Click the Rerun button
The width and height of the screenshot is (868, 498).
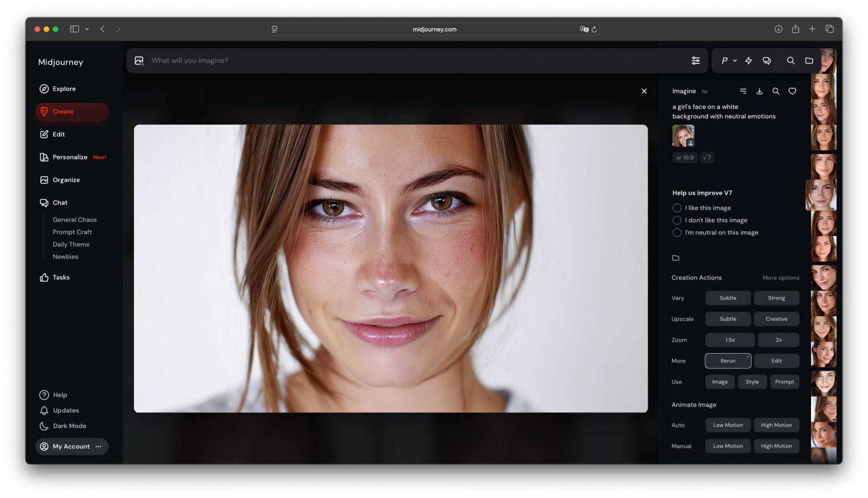pos(728,361)
